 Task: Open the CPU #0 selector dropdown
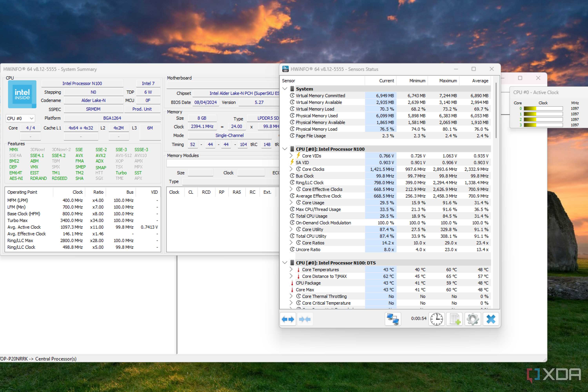click(20, 118)
